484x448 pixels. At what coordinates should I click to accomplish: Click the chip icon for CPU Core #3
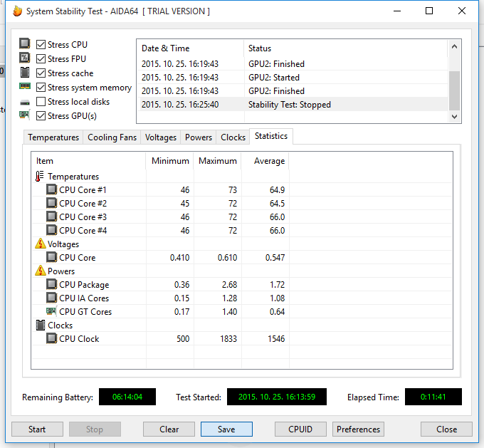pyautogui.click(x=51, y=217)
